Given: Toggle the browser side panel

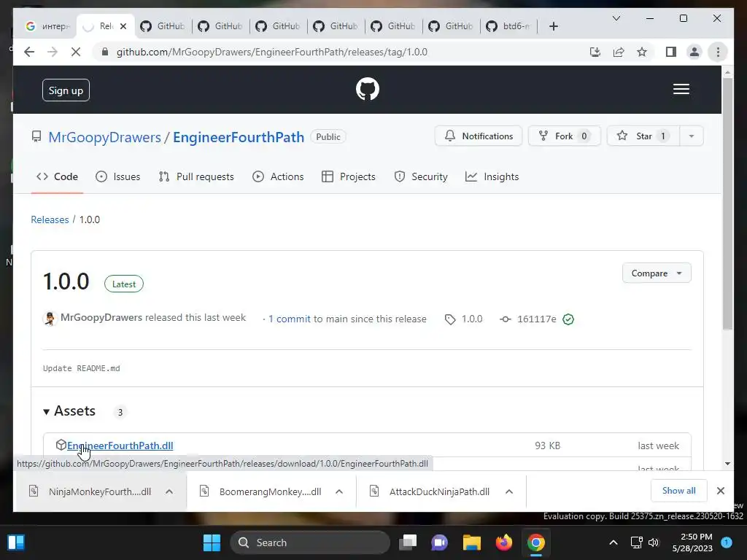Looking at the screenshot, I should pyautogui.click(x=671, y=52).
